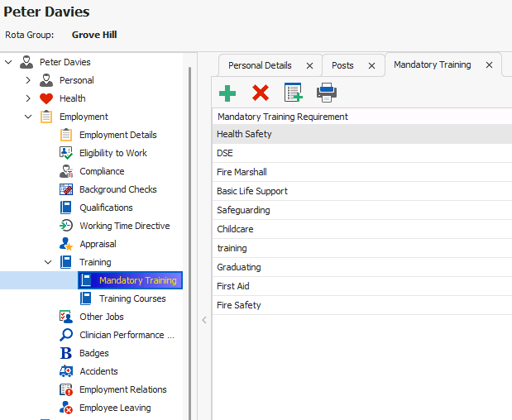Close the Posts tab
This screenshot has width=512, height=420.
371,66
